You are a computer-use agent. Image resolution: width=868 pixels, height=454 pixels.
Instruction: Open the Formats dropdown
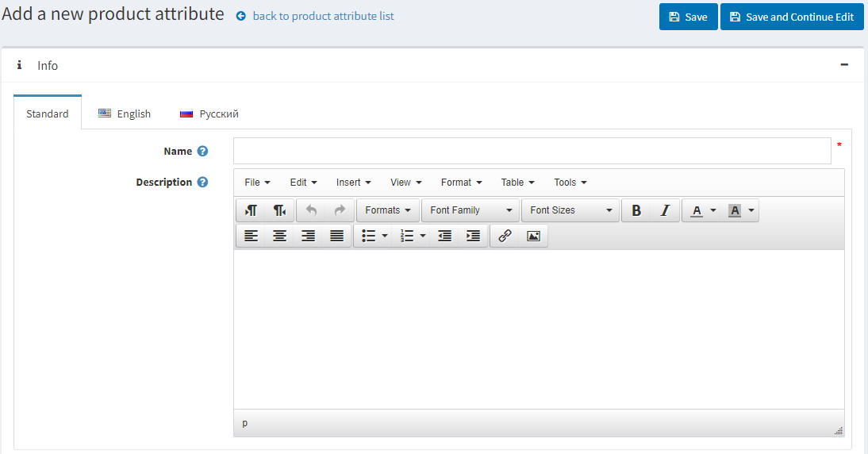(388, 210)
